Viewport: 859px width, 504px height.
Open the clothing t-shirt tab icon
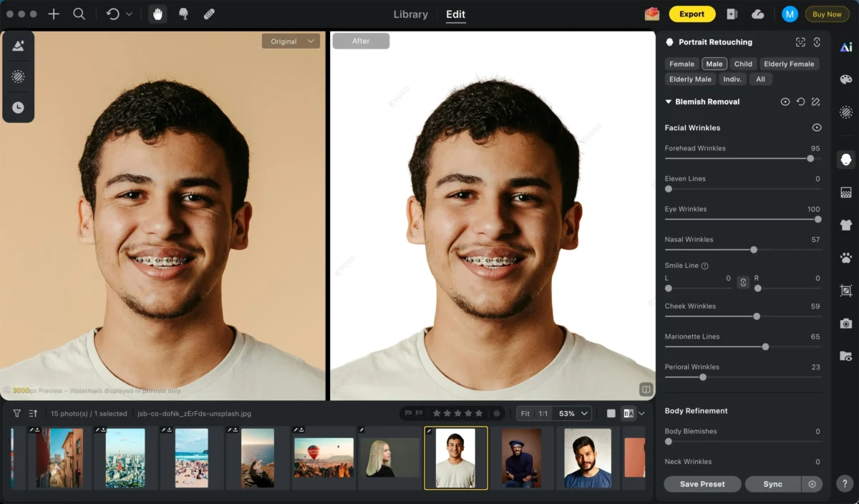click(x=846, y=225)
